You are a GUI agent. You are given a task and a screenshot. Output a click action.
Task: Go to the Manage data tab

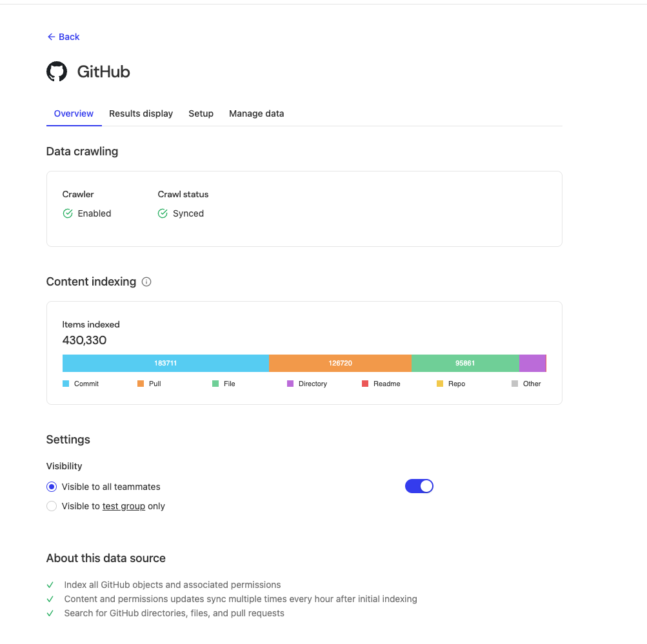coord(256,114)
